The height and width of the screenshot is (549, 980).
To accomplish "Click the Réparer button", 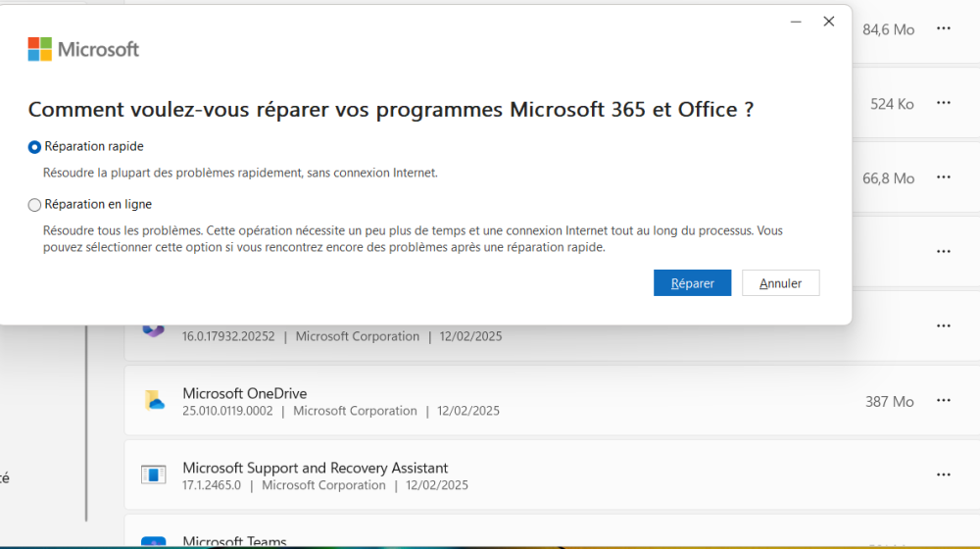I will pos(692,283).
